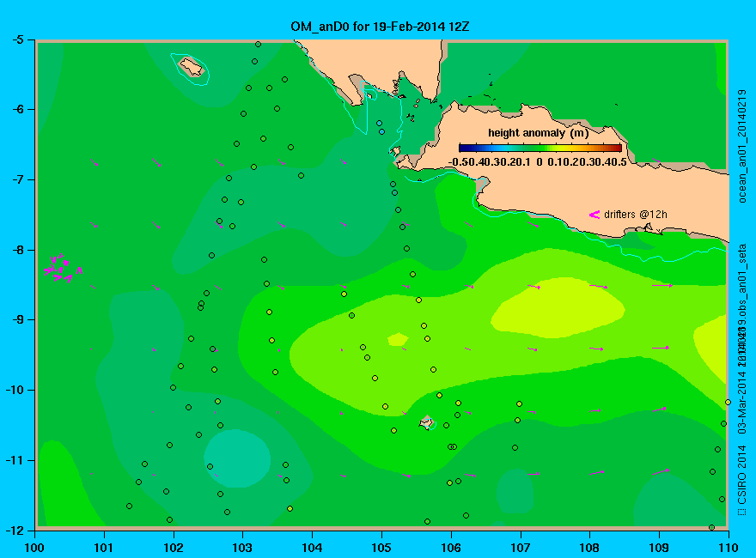Click the y-axis label "-5"
756x558 pixels.
coord(17,39)
